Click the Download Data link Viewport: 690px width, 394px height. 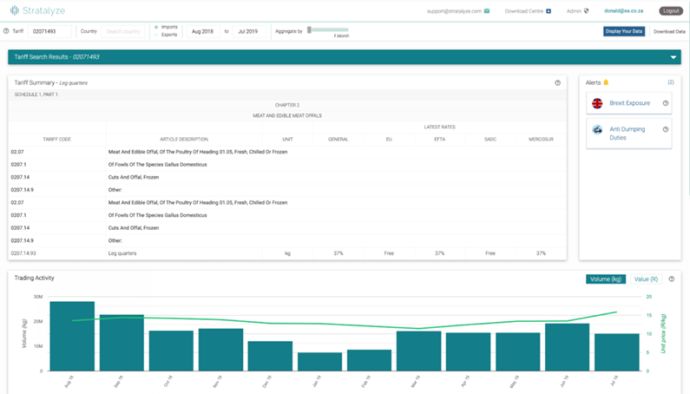tap(669, 32)
